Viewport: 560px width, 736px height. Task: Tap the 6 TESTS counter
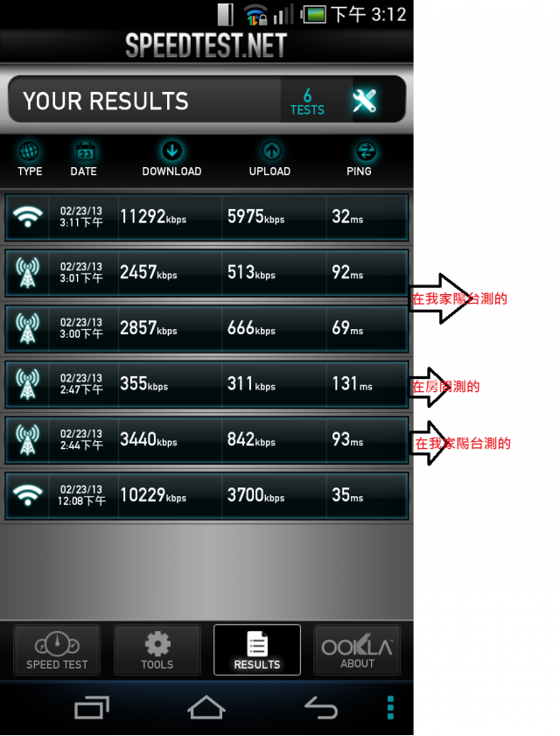[x=307, y=102]
